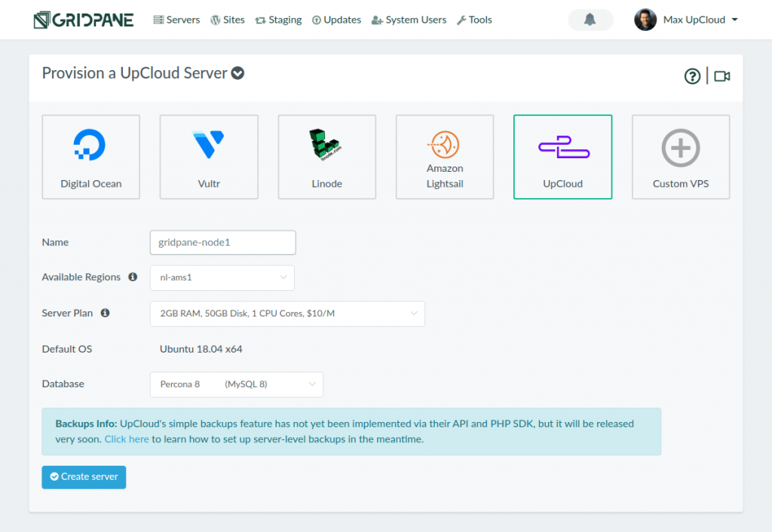The width and height of the screenshot is (772, 532).
Task: Choose the Custom VPS plus icon
Action: coord(680,147)
